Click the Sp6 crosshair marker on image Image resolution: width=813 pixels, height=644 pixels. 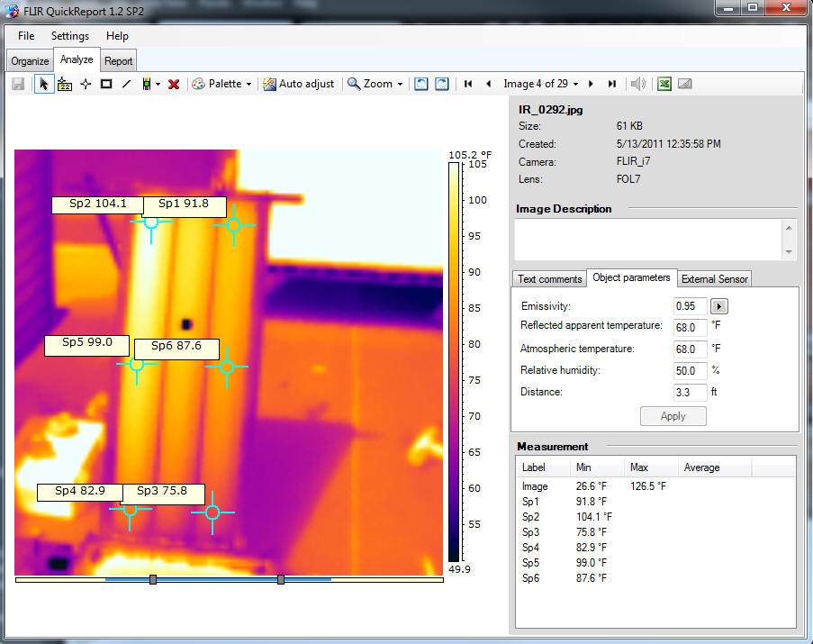[x=227, y=367]
